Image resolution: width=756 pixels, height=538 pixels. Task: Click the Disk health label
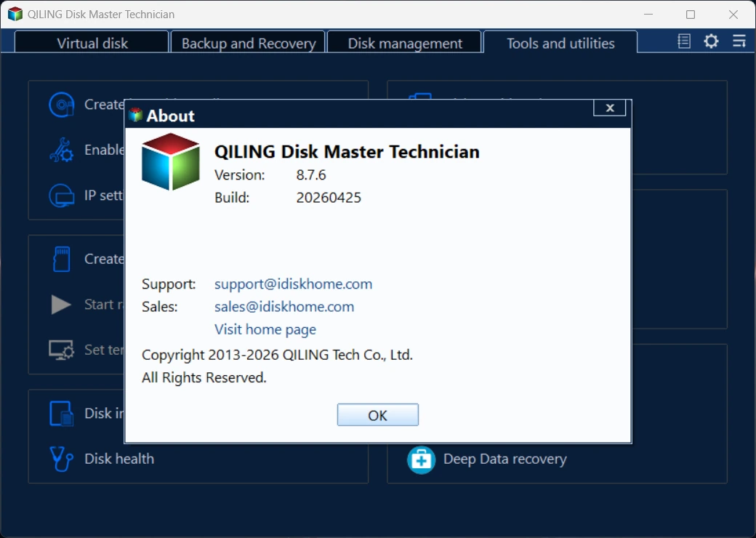click(119, 459)
